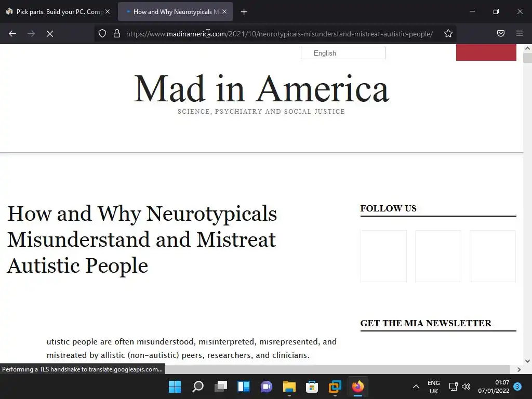Click the site tagline 'Science, Psychiatry and Social Justice'
Viewport: 532px width, 399px height.
(x=261, y=112)
